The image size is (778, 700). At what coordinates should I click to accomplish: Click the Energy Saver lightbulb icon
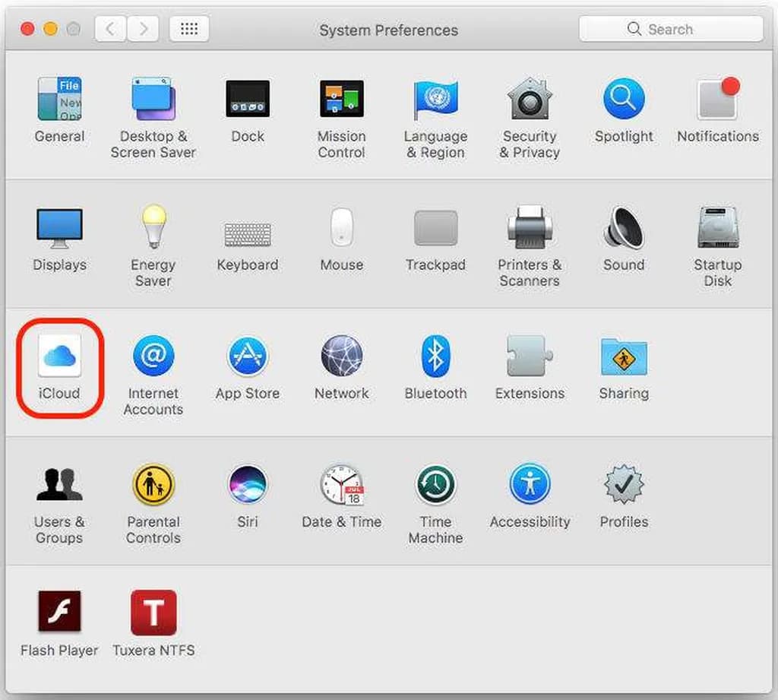[x=153, y=227]
